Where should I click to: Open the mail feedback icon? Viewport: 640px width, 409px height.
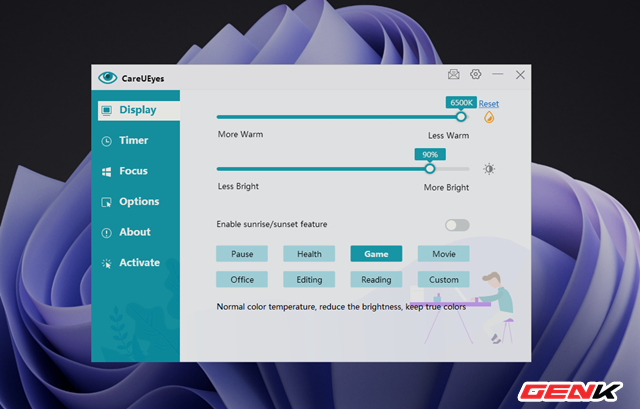coord(453,74)
